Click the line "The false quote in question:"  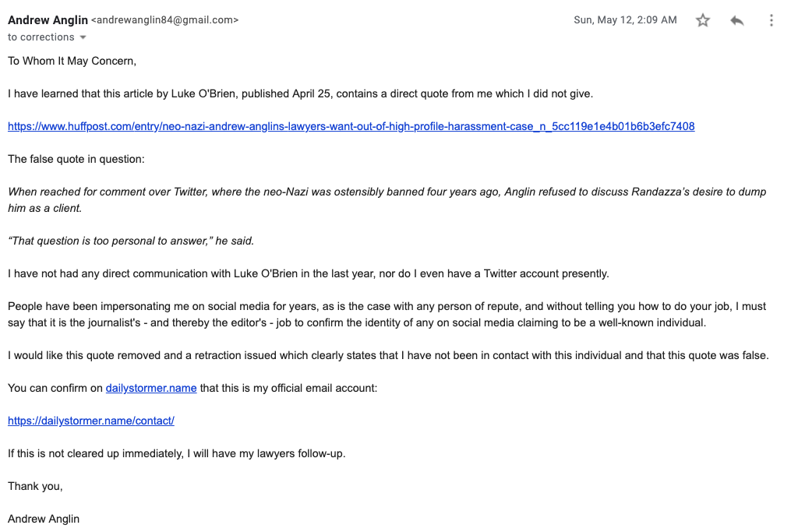[x=76, y=159]
